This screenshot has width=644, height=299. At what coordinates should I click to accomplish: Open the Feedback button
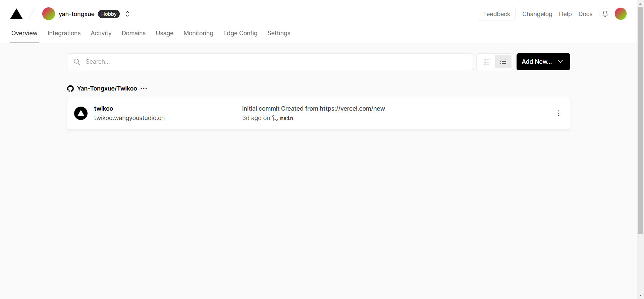tap(496, 14)
